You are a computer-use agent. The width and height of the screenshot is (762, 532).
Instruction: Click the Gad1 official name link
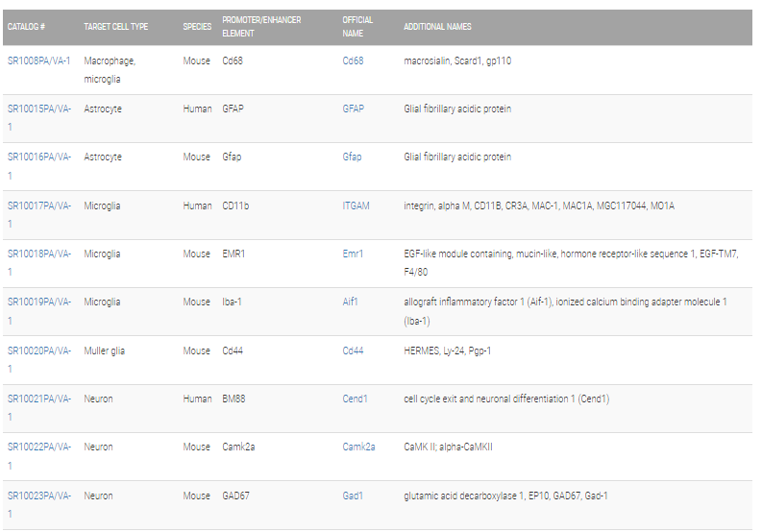(x=353, y=496)
